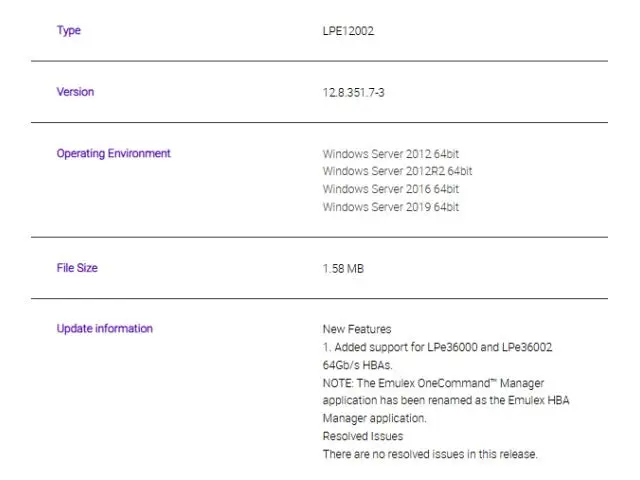Select the LPE12002 type value
640x480 pixels.
348,31
